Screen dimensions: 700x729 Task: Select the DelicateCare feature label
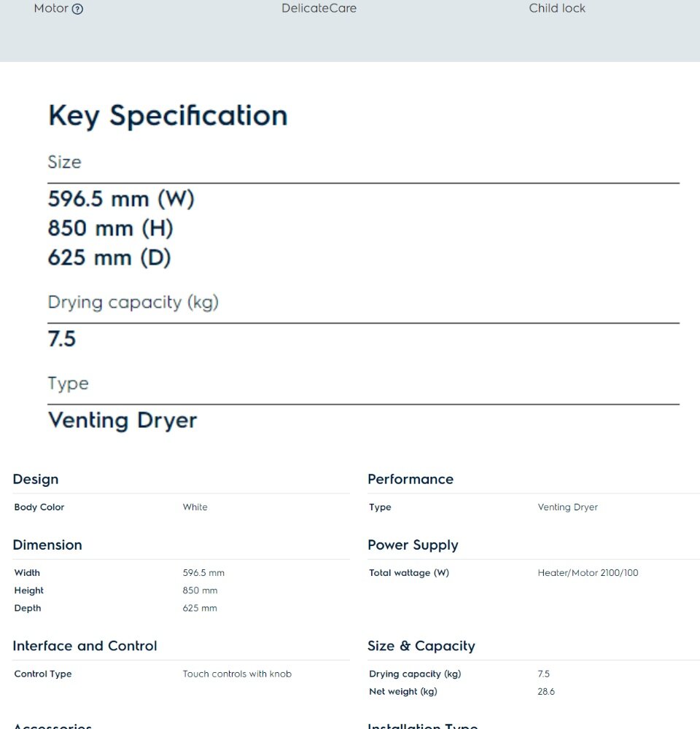319,8
